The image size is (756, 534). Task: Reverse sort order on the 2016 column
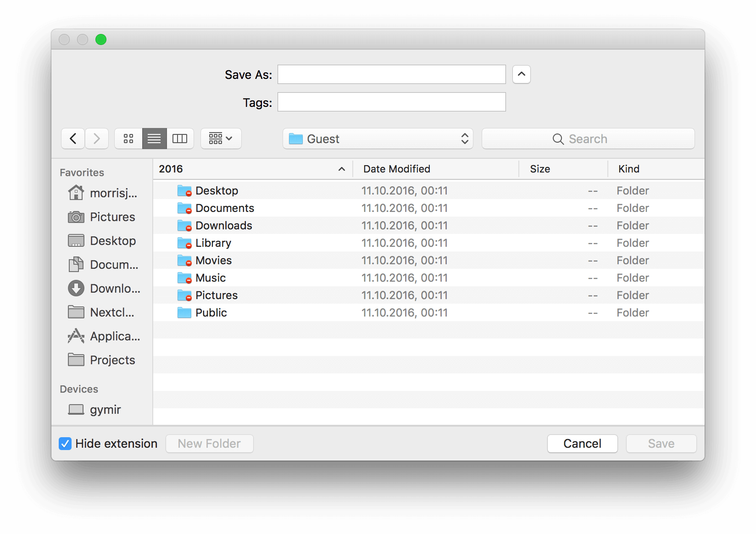tap(252, 169)
